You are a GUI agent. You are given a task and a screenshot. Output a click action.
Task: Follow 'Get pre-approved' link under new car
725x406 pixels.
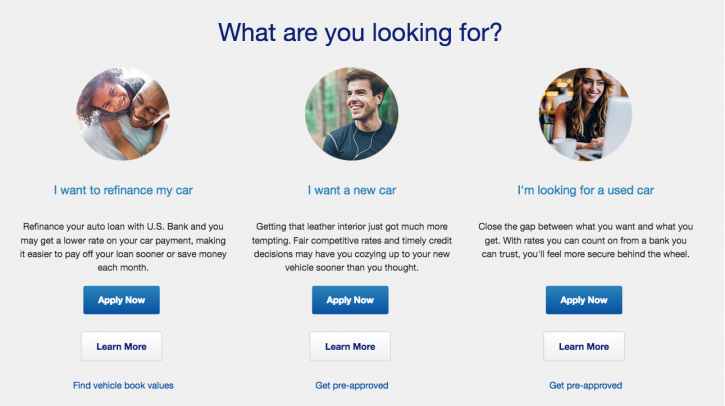[352, 385]
